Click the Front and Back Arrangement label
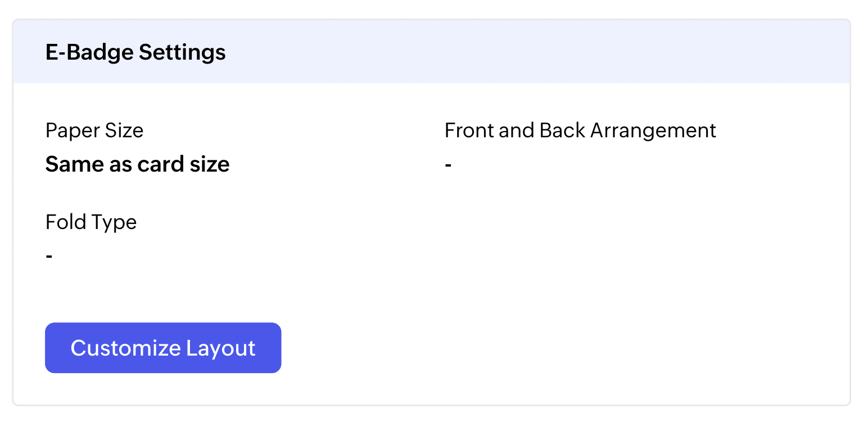This screenshot has width=868, height=431. point(580,131)
